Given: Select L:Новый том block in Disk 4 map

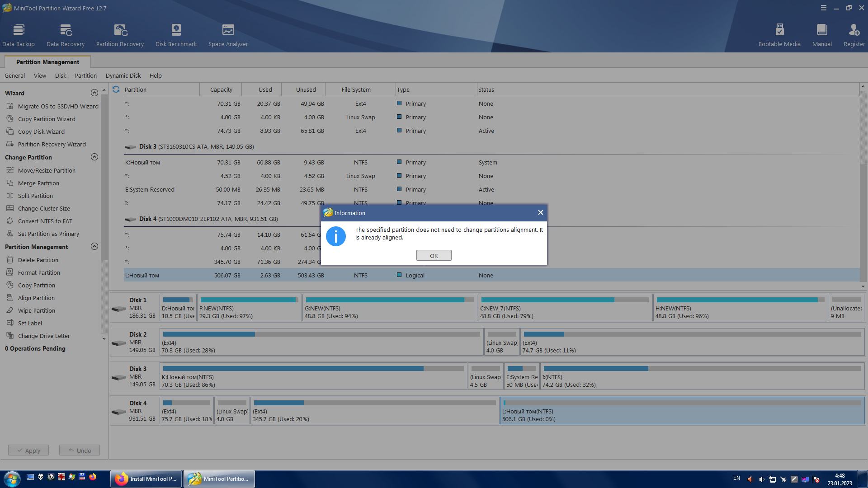Looking at the screenshot, I should tap(682, 410).
